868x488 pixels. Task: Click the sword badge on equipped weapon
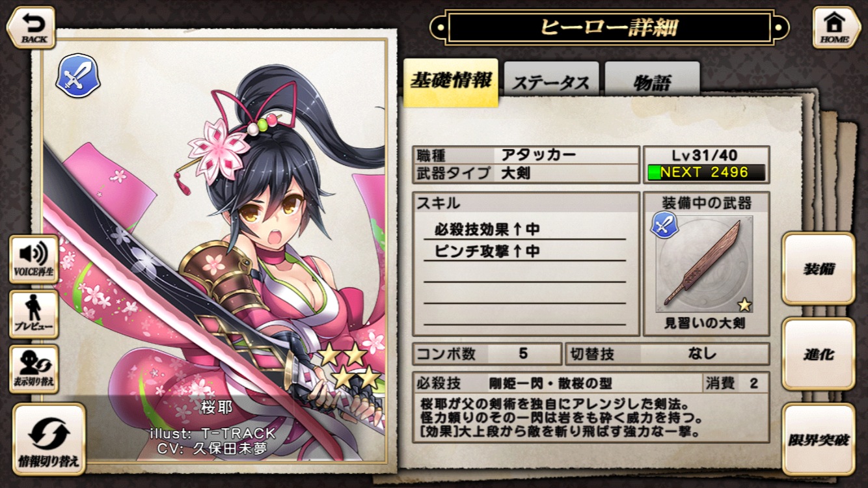pyautogui.click(x=665, y=226)
